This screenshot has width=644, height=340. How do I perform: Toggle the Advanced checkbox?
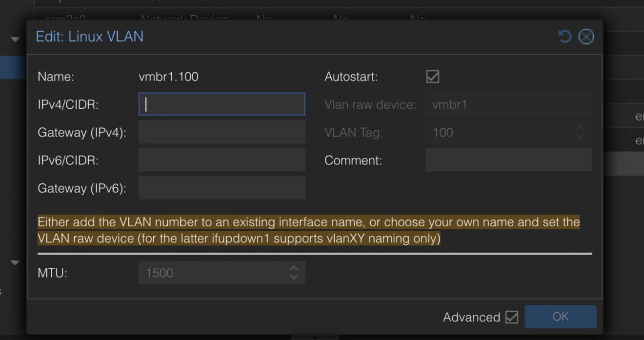[x=512, y=317]
